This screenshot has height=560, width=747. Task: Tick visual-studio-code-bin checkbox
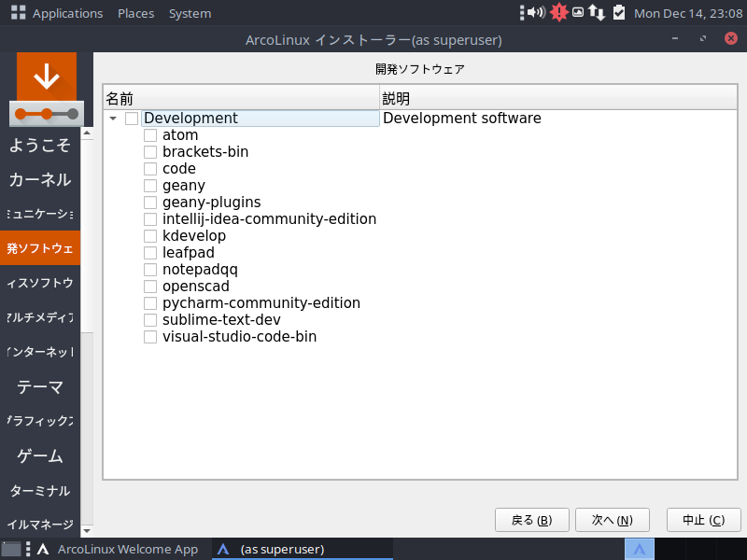[x=150, y=337]
